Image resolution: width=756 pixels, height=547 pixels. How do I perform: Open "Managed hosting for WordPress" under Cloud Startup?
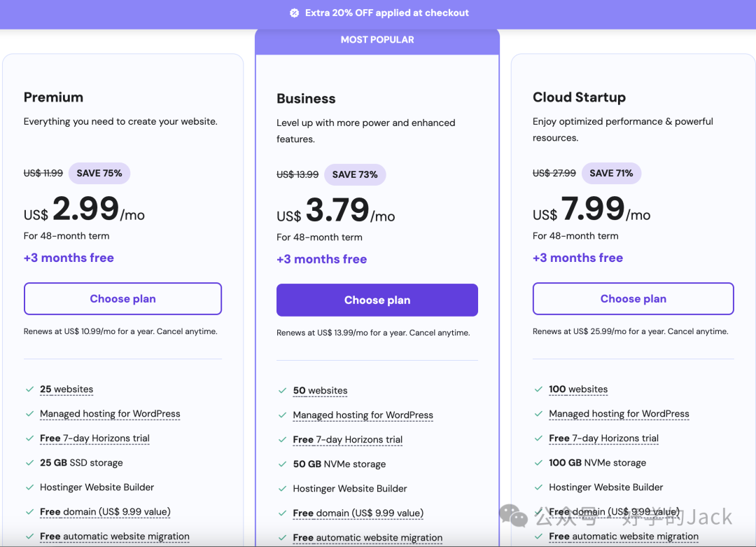coord(619,414)
